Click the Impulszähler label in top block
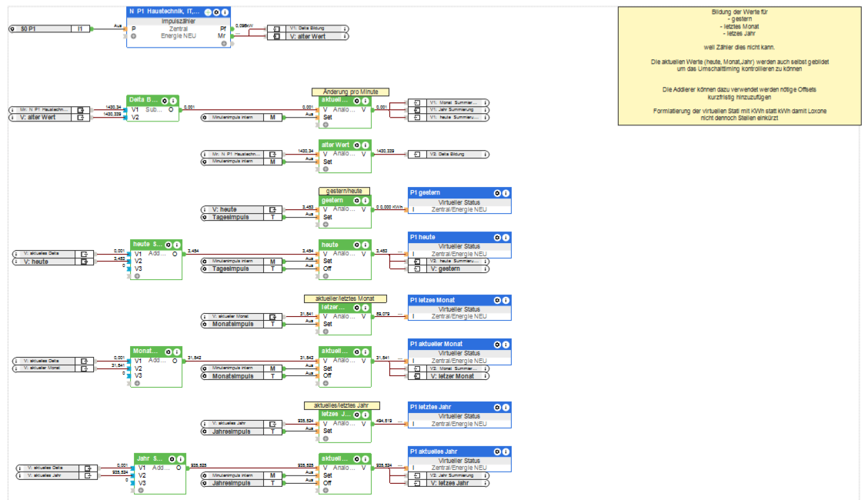Viewport: 868px width, 500px height. 179,21
